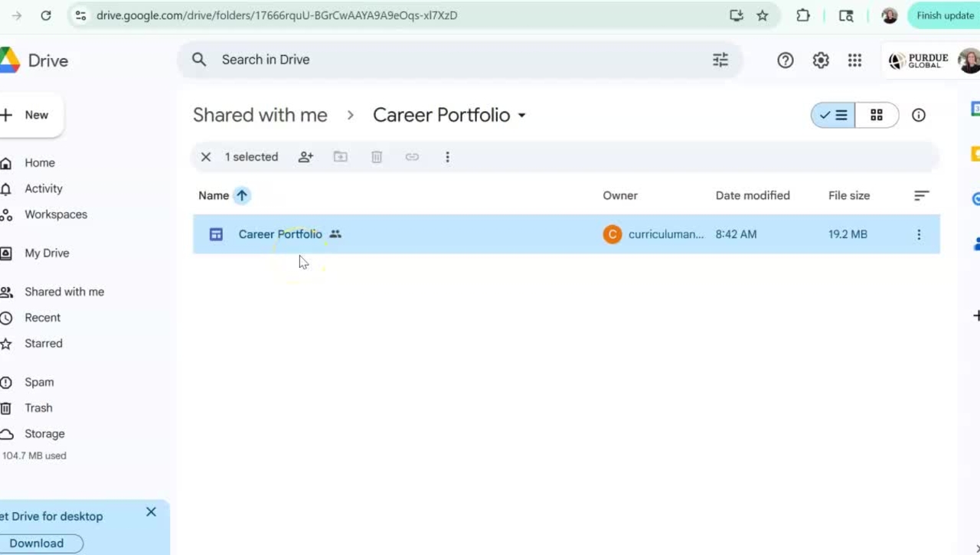Click the Purdue Global account badge
This screenshot has width=980, height=555.
919,60
